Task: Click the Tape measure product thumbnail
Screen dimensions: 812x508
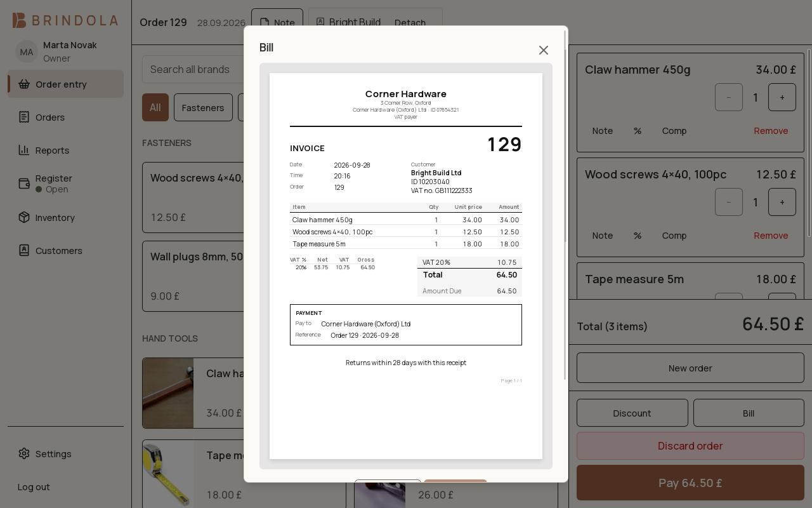Action: point(168,474)
